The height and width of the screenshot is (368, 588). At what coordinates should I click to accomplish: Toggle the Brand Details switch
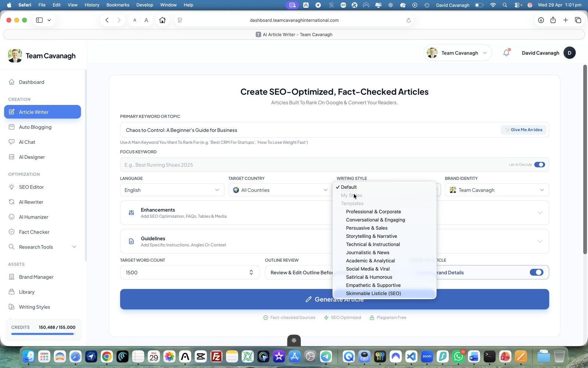pos(537,272)
